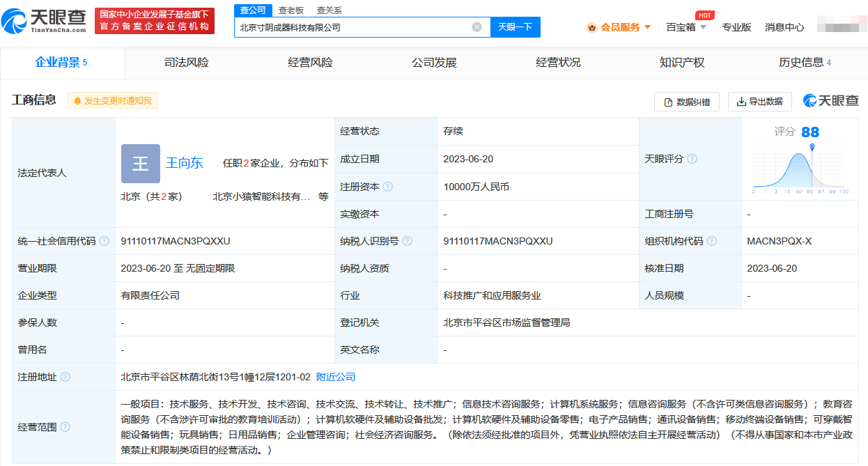Select the 查老板 search mode tab
Image resolution: width=868 pixels, height=466 pixels.
291,10
